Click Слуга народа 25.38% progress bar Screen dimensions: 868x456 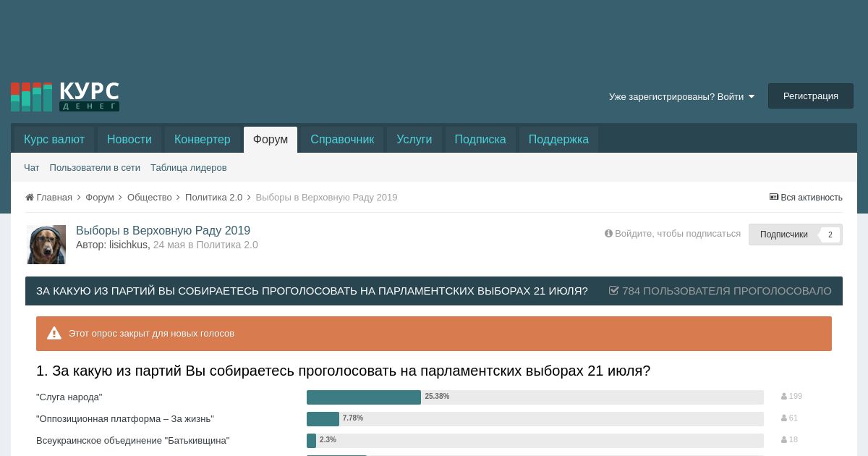[x=535, y=397]
